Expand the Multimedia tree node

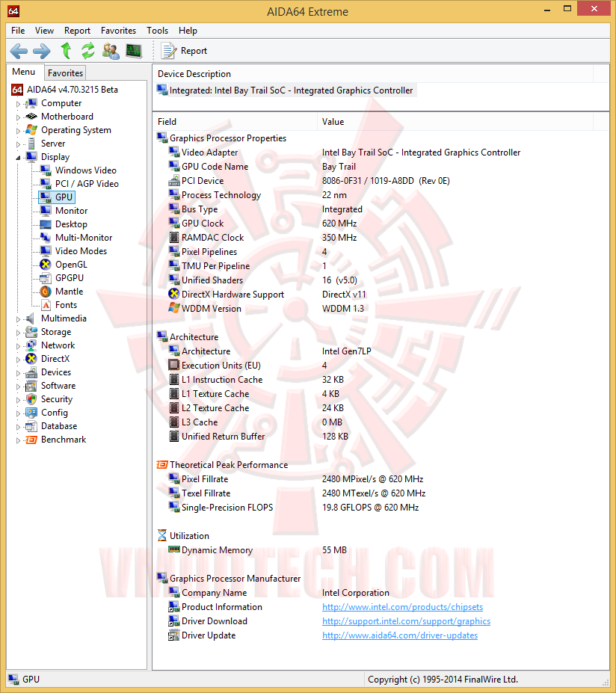18,319
